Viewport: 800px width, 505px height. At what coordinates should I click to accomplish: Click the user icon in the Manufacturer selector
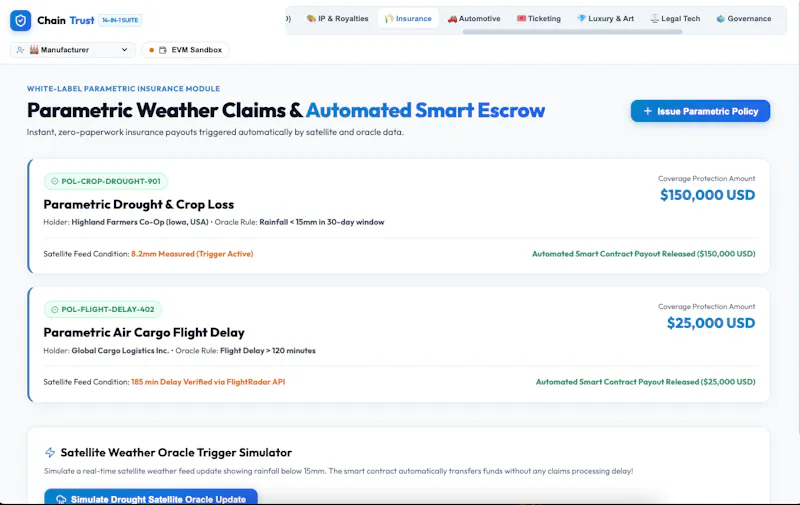[x=20, y=50]
